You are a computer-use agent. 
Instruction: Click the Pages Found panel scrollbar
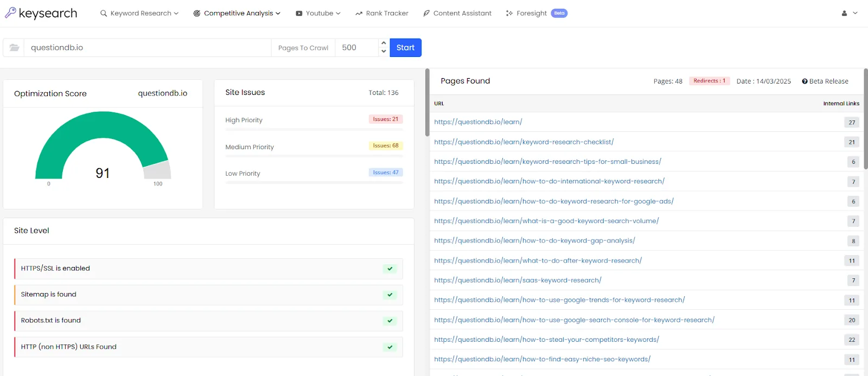pyautogui.click(x=866, y=119)
